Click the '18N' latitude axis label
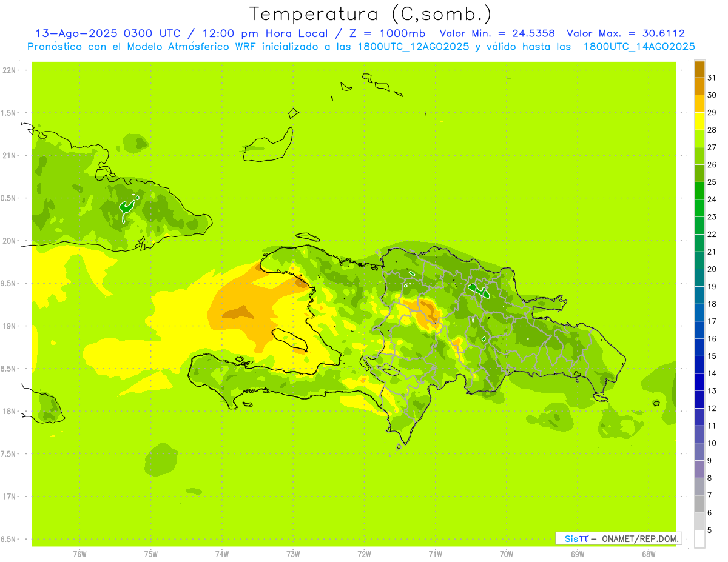Image resolution: width=728 pixels, height=562 pixels. (x=10, y=412)
